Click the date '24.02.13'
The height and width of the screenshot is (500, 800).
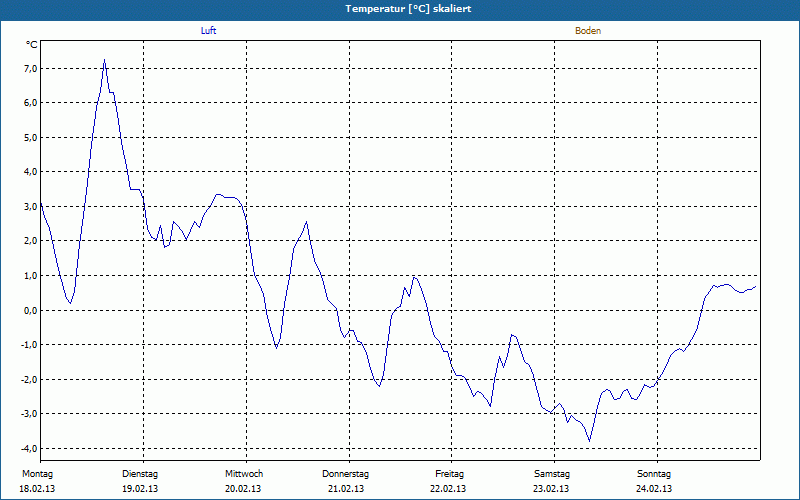[x=654, y=489]
